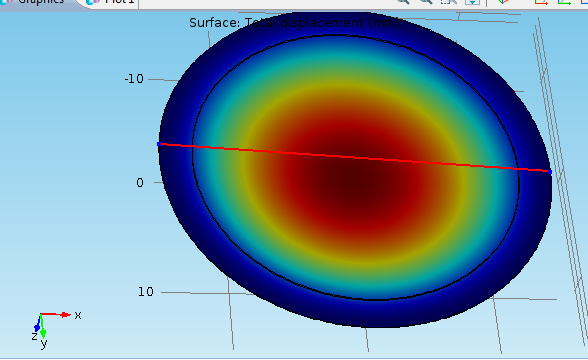Click the -10 axis tick label
The image size is (588, 360).
click(x=134, y=79)
